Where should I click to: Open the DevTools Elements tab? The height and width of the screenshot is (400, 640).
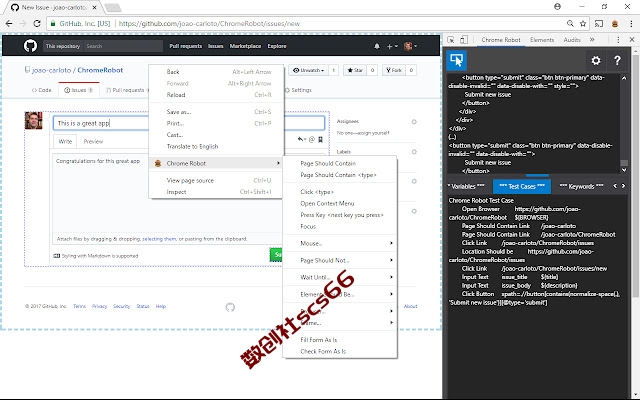542,40
